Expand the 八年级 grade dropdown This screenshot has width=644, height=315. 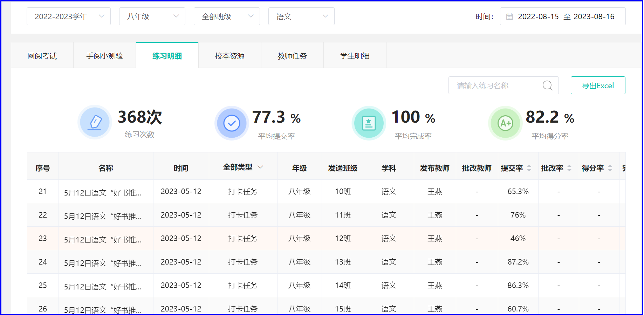(x=152, y=16)
